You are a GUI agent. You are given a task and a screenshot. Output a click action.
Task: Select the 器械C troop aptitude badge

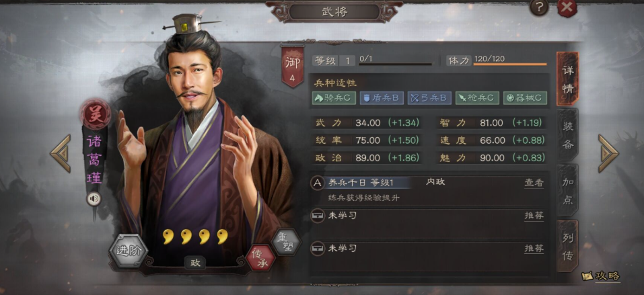coord(525,97)
